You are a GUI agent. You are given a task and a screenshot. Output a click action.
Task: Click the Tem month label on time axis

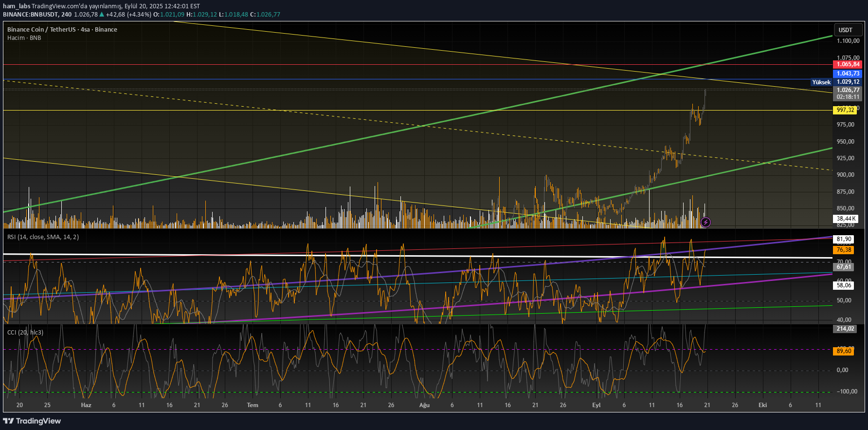click(253, 405)
